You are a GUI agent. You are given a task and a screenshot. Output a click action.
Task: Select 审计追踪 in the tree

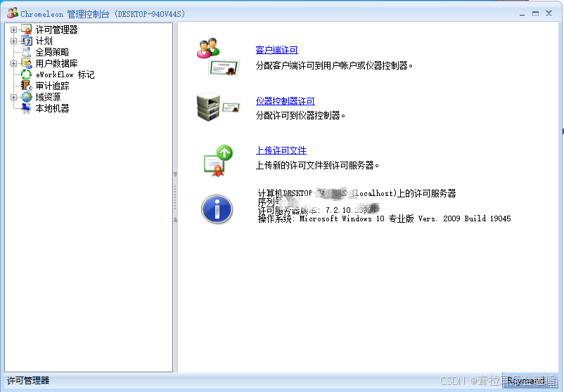(x=52, y=86)
